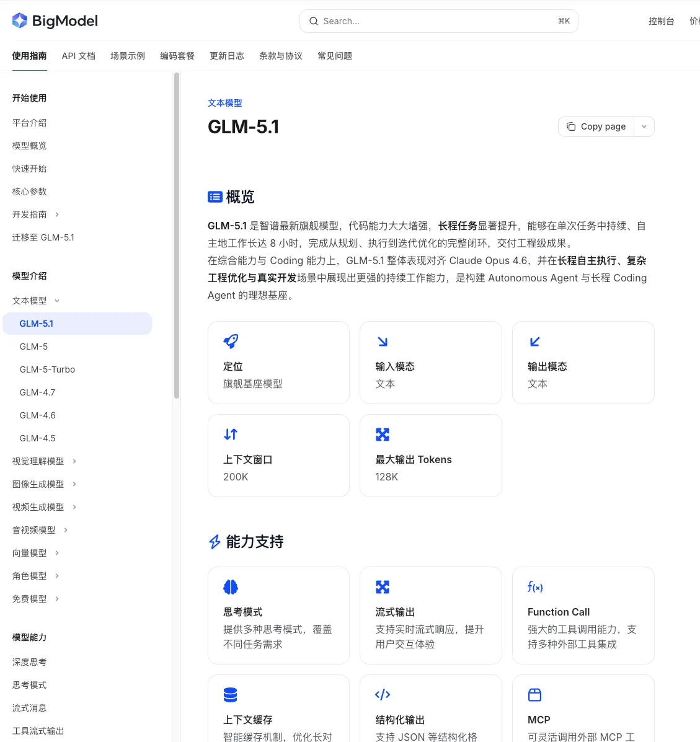Viewport: 700px width, 742px height.
Task: Click the up-down arrows icon on 上下文窗口
Action: tap(231, 435)
